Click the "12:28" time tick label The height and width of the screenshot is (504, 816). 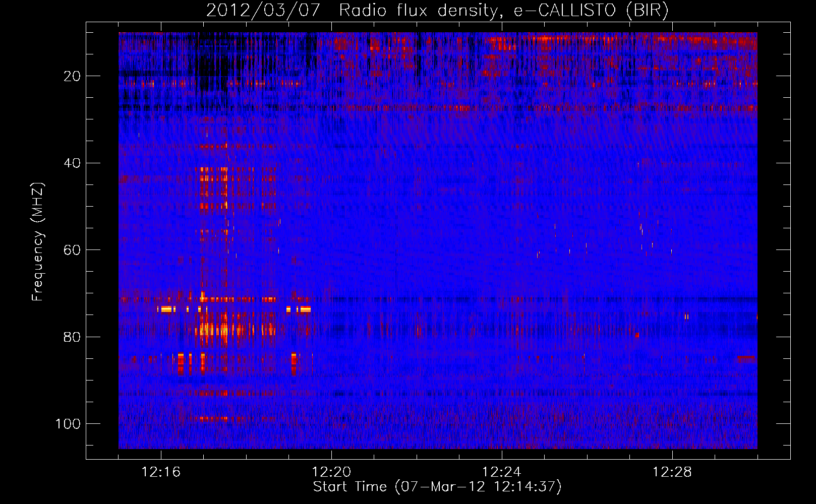pos(672,472)
